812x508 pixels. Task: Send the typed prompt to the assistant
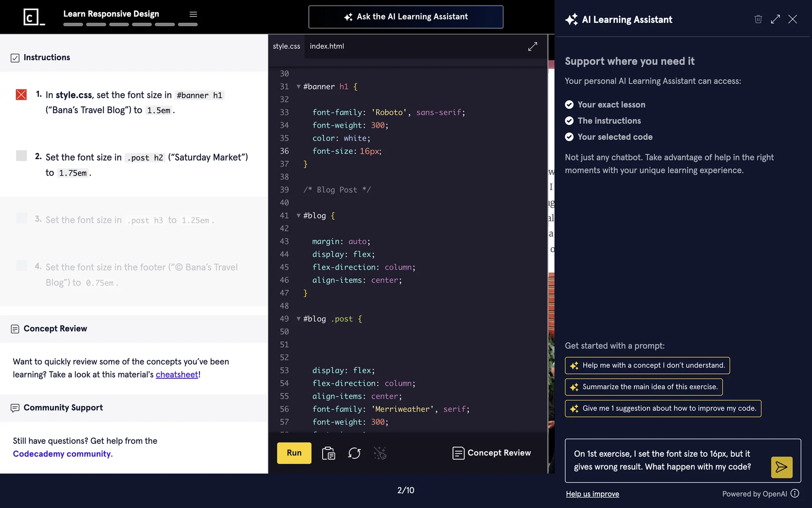(x=781, y=467)
